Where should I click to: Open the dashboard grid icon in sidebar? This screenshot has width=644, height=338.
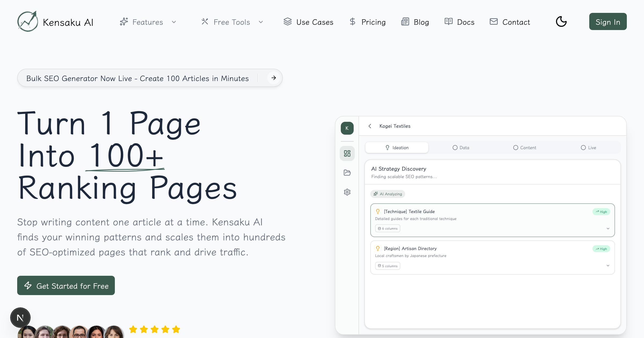point(347,153)
